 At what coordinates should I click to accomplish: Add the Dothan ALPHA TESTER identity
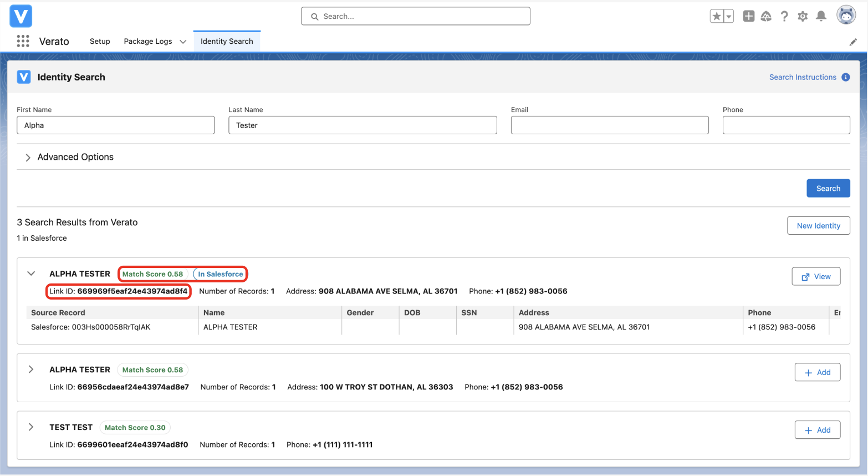pos(818,372)
